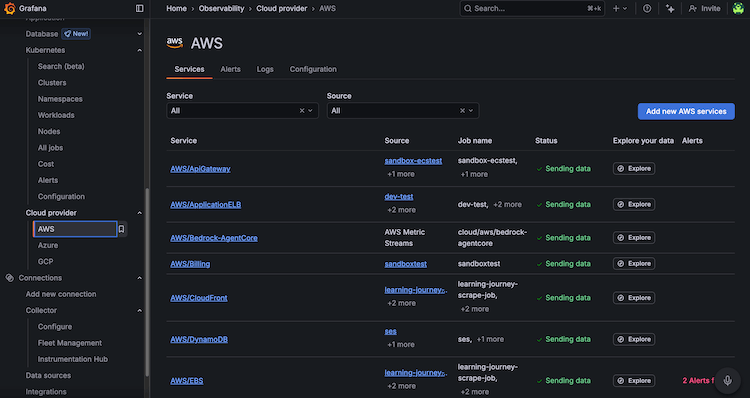This screenshot has width=750, height=398.
Task: Go to Observability breadcrumb
Action: pos(221,9)
